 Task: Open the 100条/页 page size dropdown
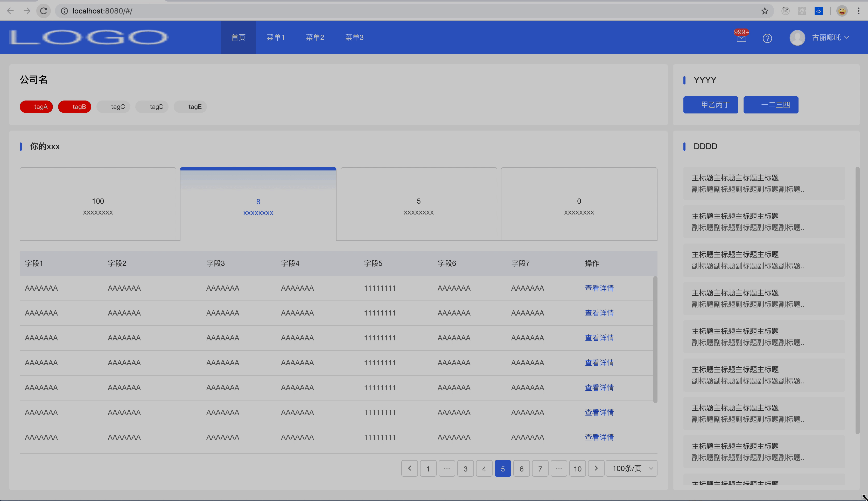(x=631, y=468)
